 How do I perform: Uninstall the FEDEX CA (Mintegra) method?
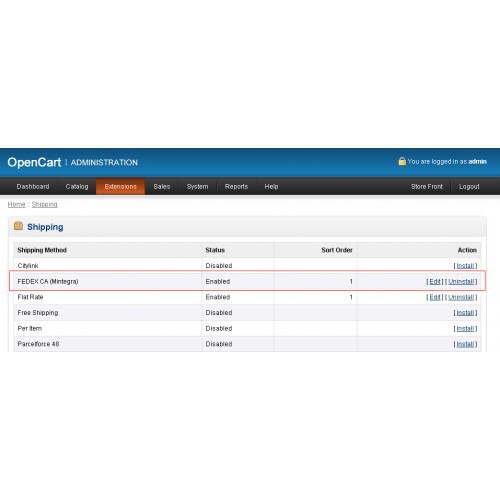461,282
